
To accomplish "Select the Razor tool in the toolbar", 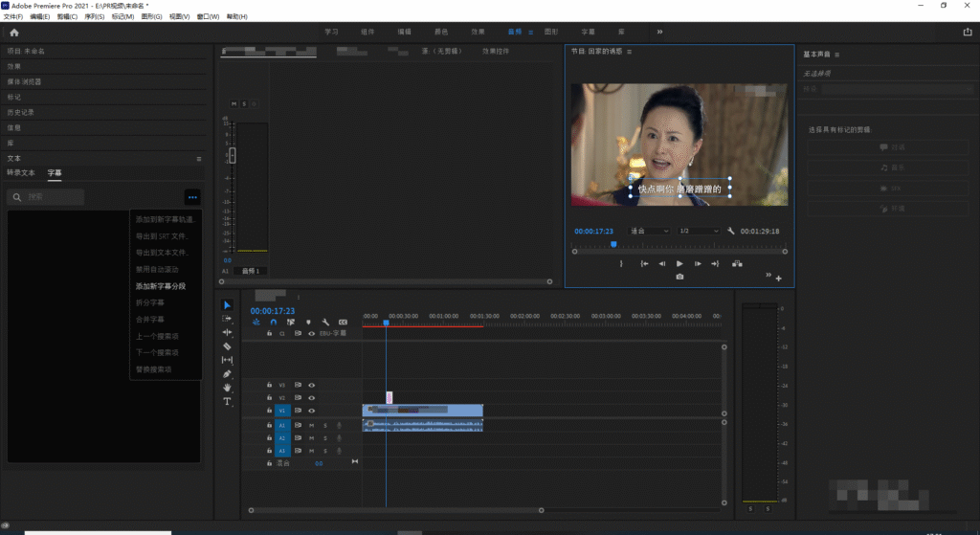I will 227,346.
